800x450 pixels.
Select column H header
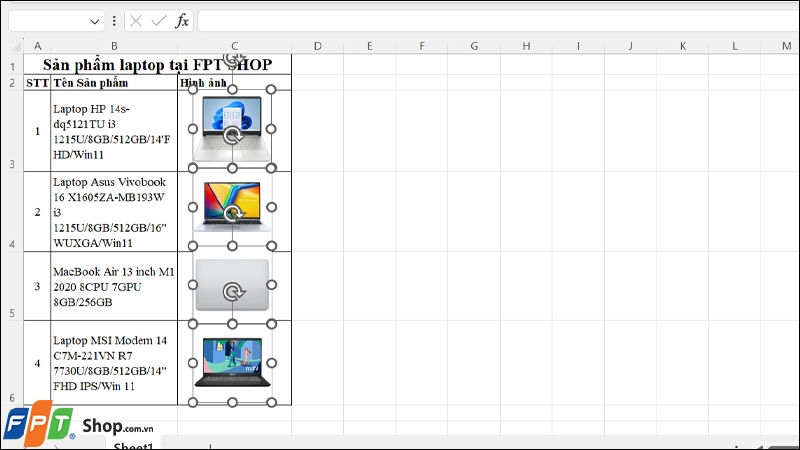point(526,46)
